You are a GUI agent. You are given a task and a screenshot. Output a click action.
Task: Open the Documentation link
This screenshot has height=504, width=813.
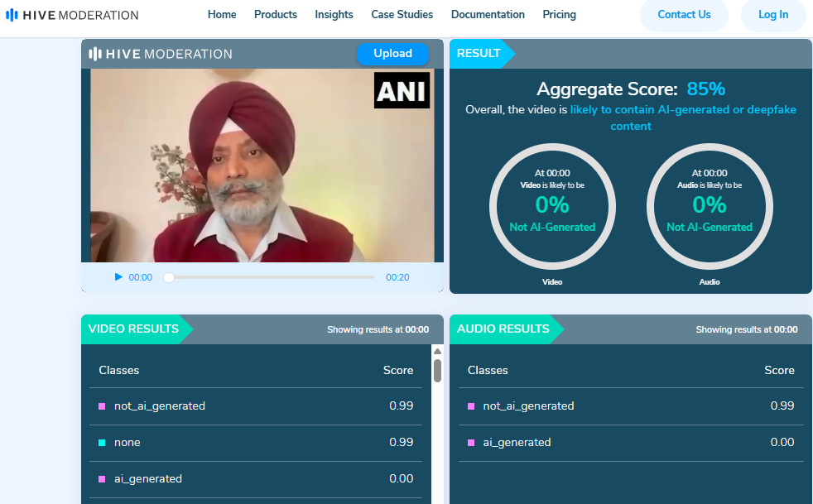point(488,15)
